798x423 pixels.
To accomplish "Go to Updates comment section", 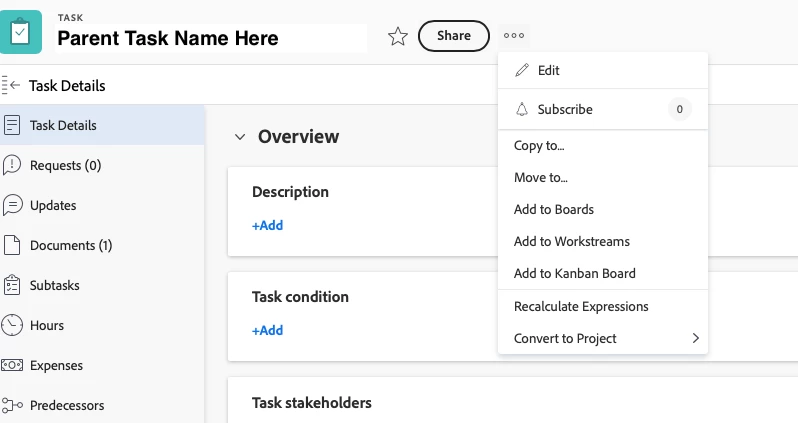I will (53, 205).
